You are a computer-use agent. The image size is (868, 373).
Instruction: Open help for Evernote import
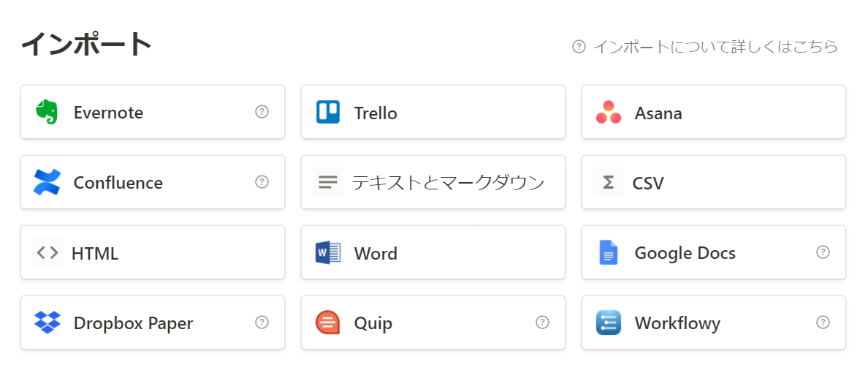point(262,112)
